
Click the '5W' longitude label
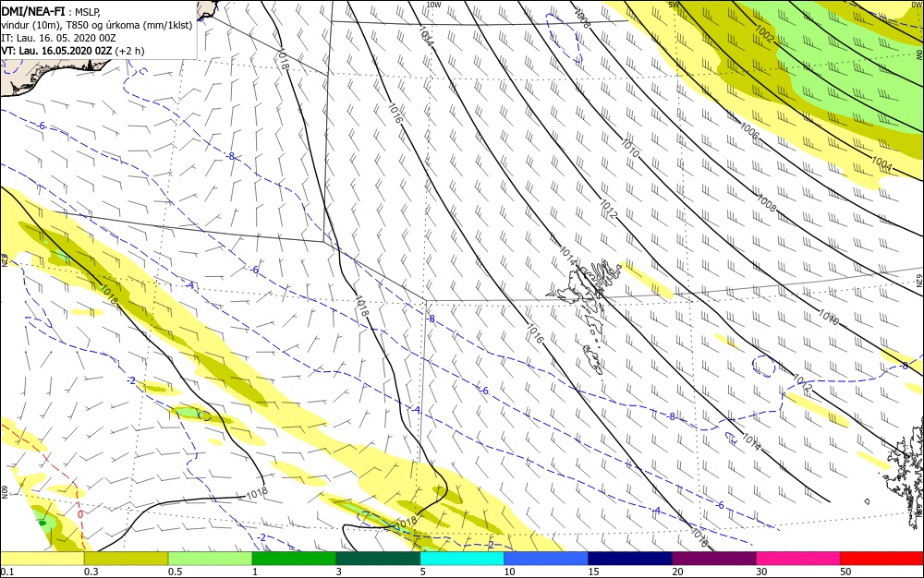pos(675,5)
